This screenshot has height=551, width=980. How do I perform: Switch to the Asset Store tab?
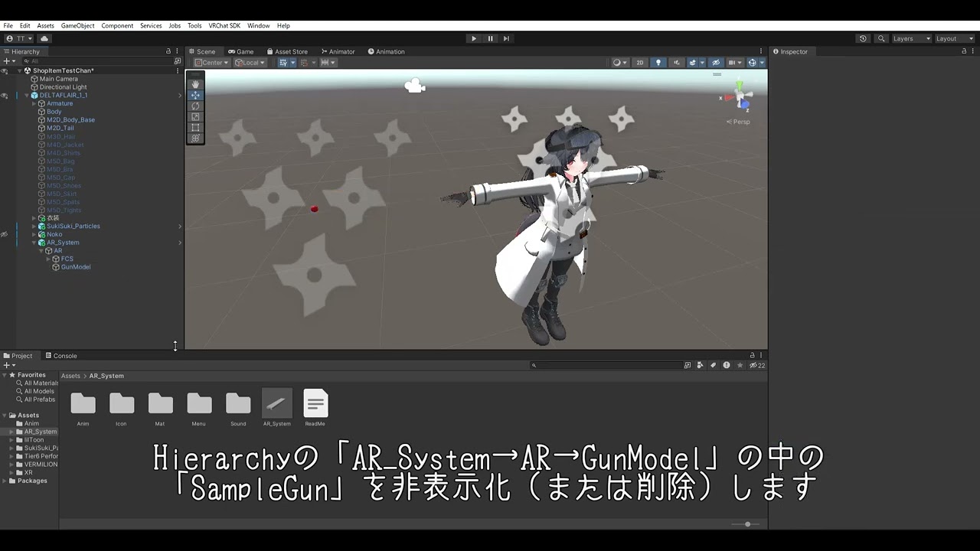(x=286, y=51)
